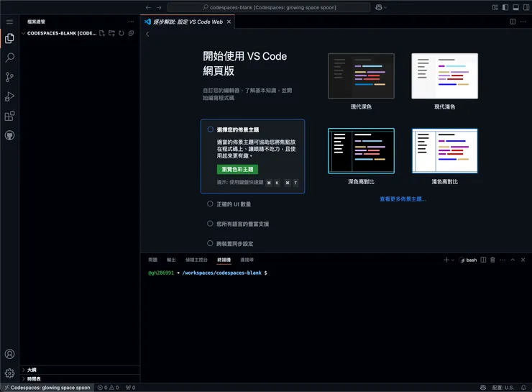
Task: Click Copilot status icon in status bar
Action: [x=483, y=388]
